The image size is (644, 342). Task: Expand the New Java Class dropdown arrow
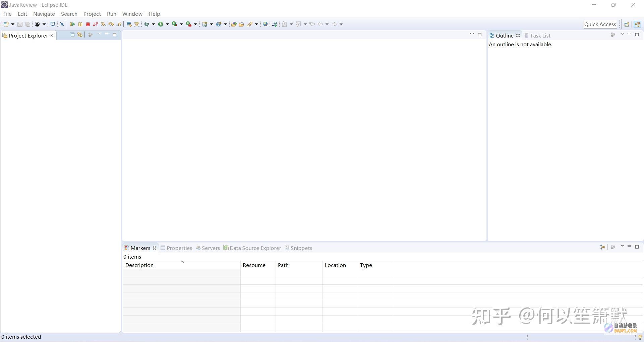click(x=225, y=24)
